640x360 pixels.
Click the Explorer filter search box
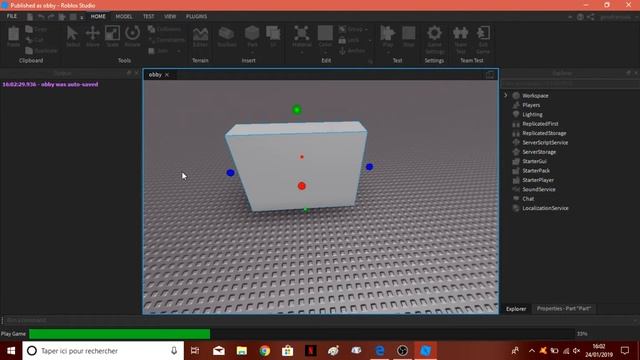[570, 84]
